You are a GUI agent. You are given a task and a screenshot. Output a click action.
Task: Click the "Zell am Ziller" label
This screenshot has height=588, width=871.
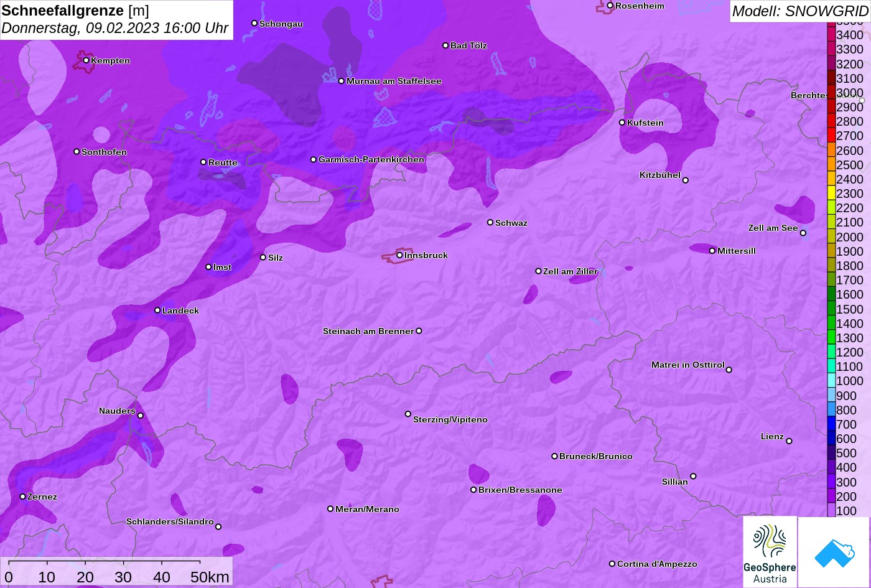(571, 271)
